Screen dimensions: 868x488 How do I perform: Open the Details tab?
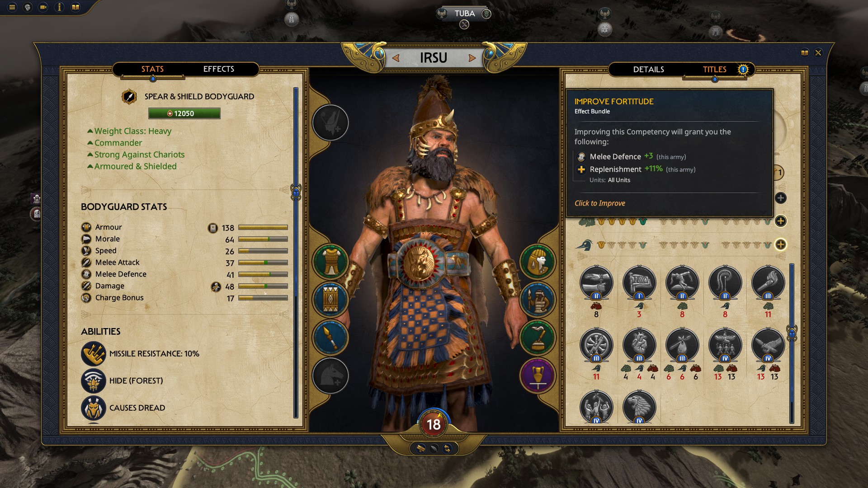tap(648, 70)
